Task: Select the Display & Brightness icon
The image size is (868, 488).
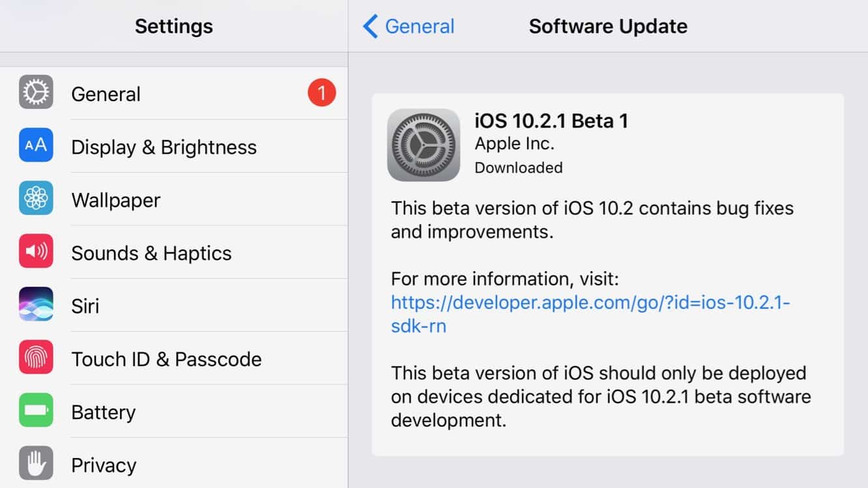Action: pyautogui.click(x=35, y=146)
